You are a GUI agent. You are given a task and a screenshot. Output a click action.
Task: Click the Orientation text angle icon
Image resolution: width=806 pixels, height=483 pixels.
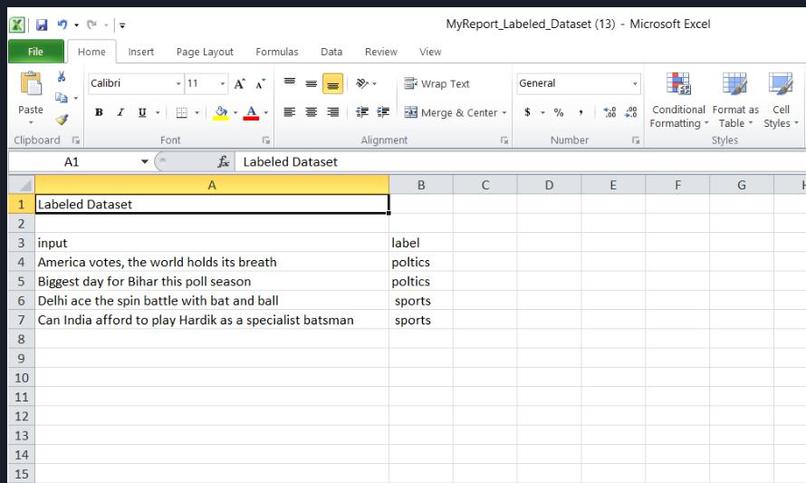[362, 83]
